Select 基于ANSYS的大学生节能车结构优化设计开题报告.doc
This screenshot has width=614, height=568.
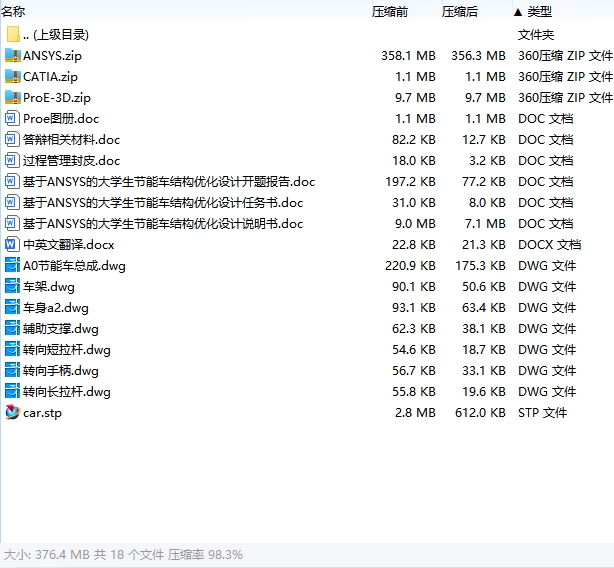pos(169,182)
